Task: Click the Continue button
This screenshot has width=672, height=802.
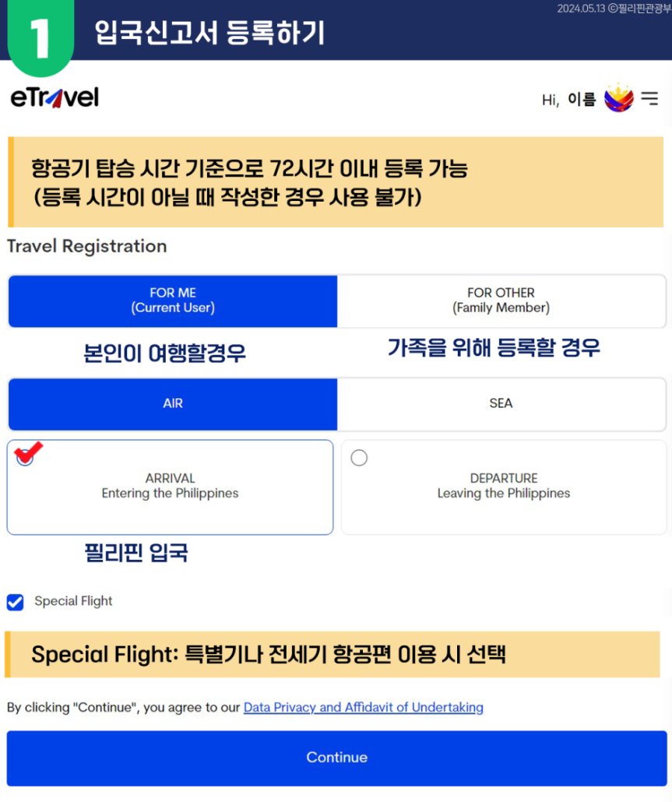Action: tap(336, 758)
